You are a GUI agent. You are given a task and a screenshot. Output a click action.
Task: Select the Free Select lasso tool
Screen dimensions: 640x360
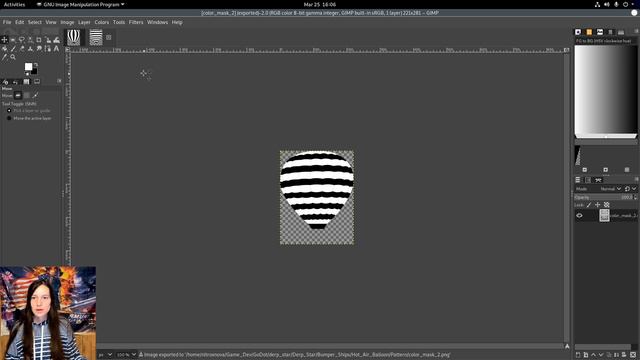point(22,40)
